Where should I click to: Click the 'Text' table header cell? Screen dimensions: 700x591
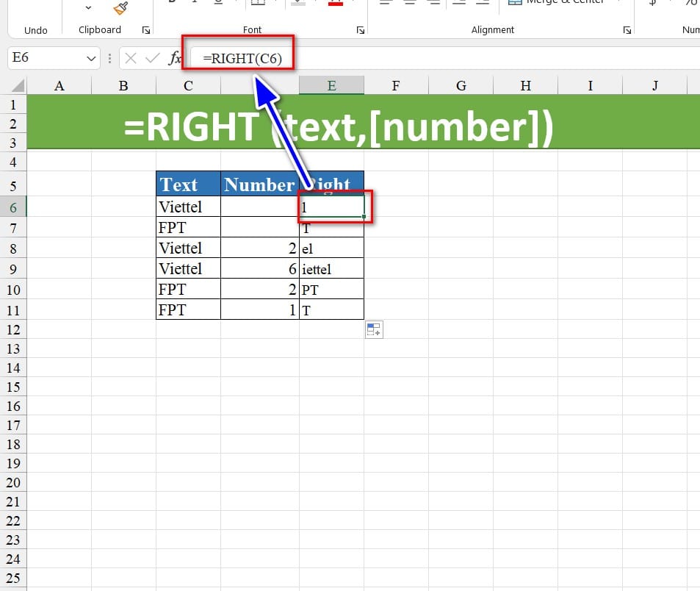pyautogui.click(x=188, y=185)
